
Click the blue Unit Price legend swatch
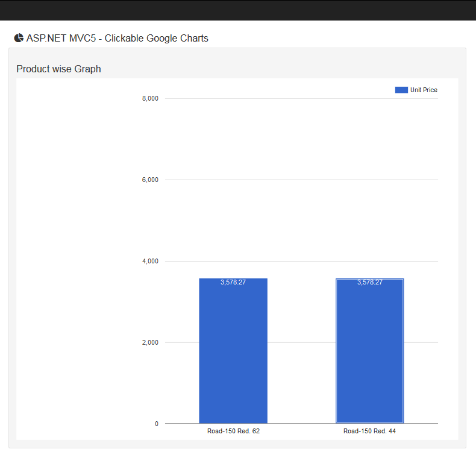(x=401, y=90)
